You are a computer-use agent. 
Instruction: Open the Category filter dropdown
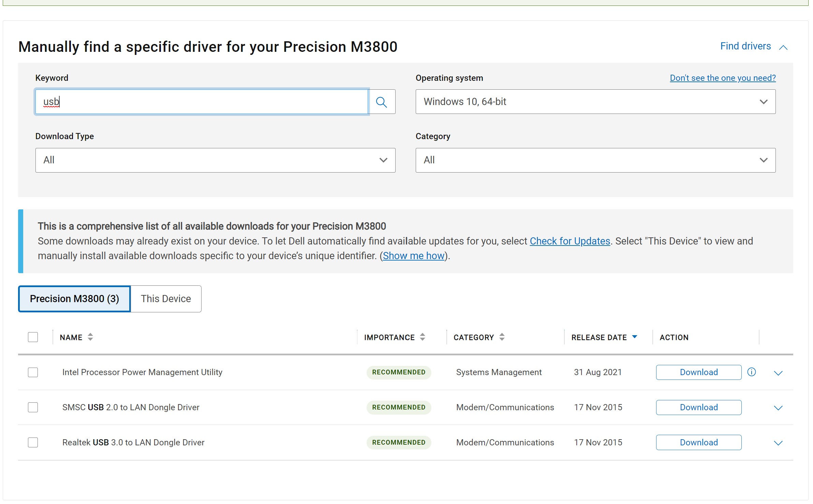595,160
